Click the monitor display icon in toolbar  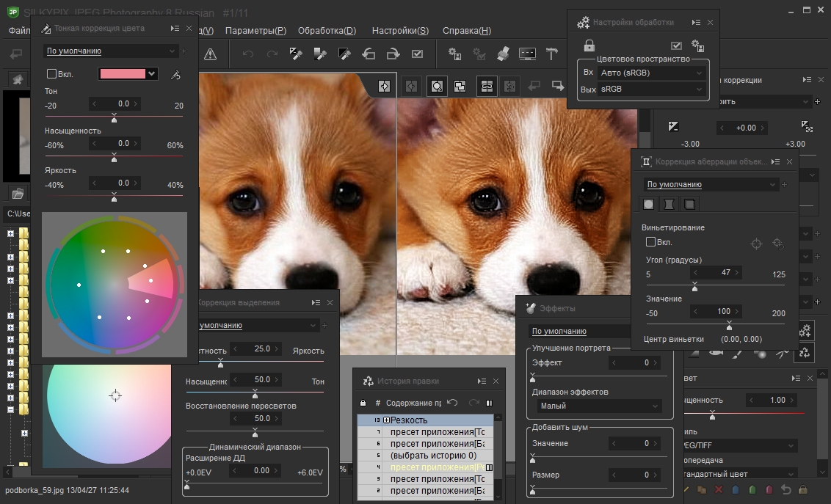point(527,54)
